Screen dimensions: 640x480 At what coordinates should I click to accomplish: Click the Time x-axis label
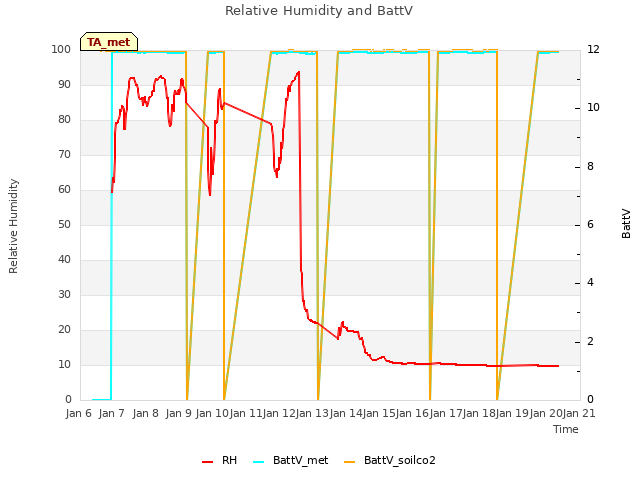pos(566,429)
